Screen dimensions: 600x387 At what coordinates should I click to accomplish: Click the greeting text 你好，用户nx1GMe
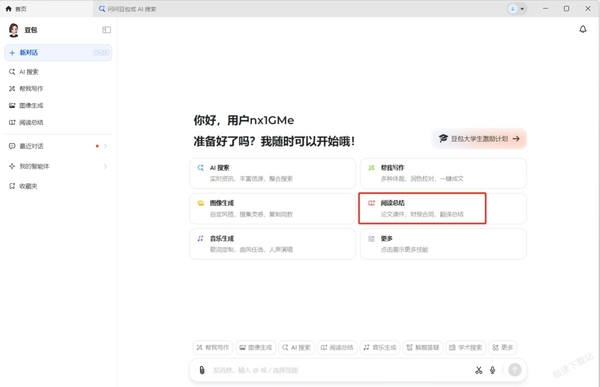tap(244, 120)
